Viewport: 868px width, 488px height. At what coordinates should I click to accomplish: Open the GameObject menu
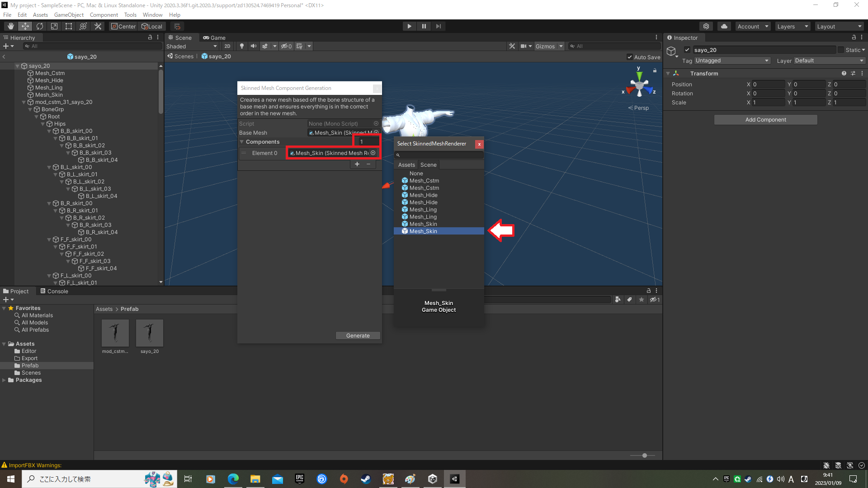69,15
